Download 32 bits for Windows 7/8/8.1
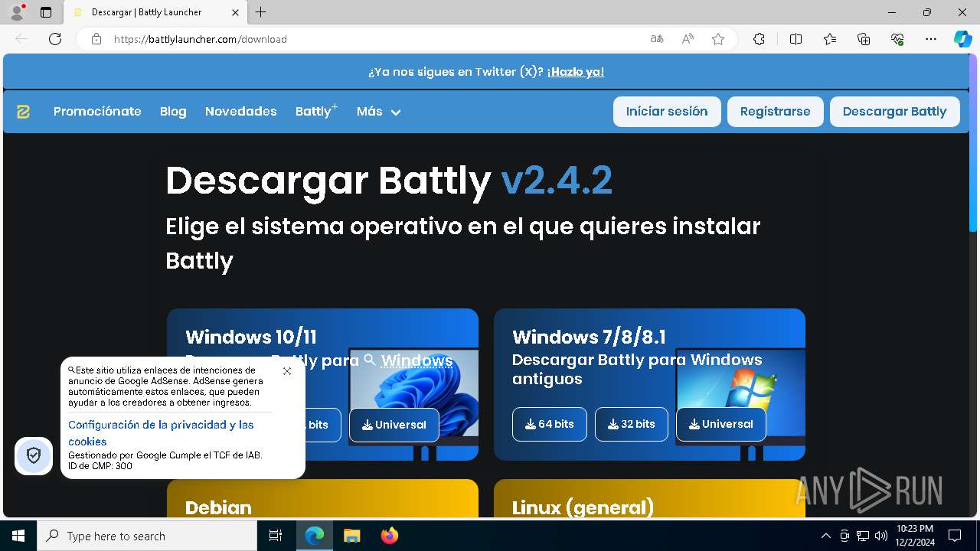The width and height of the screenshot is (980, 551). tap(632, 424)
